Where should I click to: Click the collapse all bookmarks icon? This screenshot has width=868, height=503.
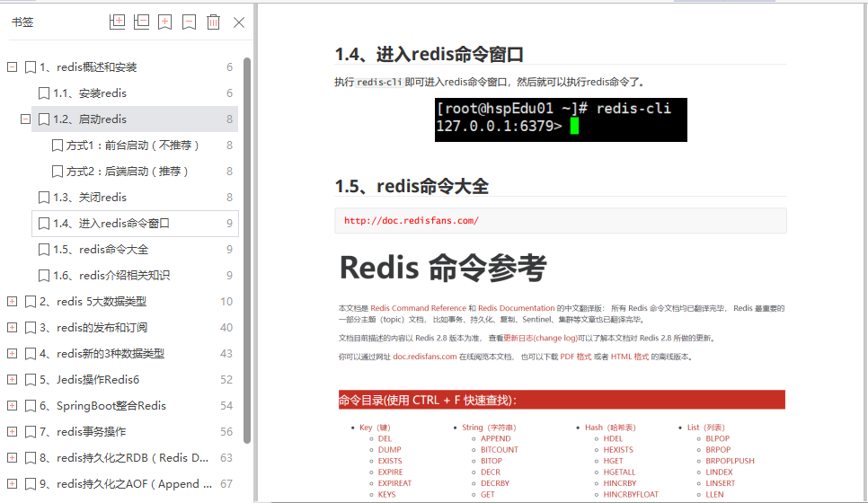142,22
